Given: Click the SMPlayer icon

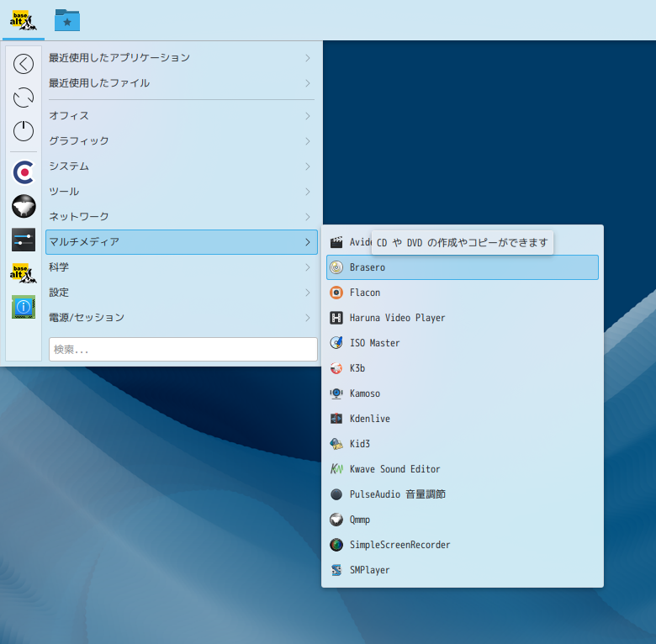Looking at the screenshot, I should coord(336,570).
